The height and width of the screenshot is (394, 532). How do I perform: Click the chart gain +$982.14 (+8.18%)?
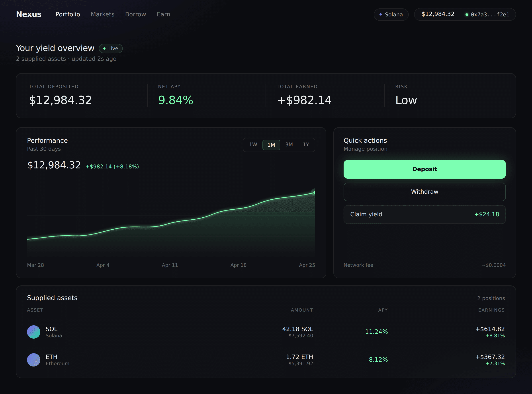tap(112, 166)
